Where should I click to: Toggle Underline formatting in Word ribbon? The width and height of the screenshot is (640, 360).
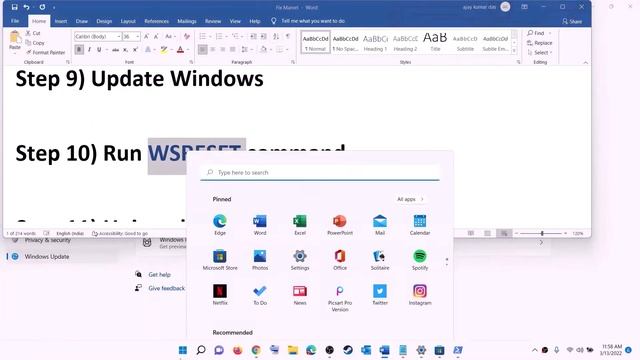click(99, 49)
